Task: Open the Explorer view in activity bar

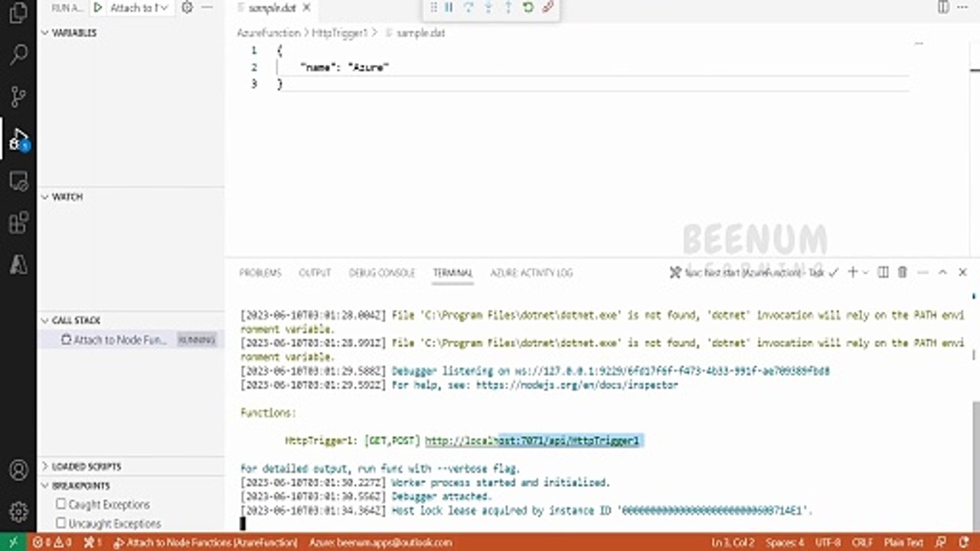Action: [18, 12]
